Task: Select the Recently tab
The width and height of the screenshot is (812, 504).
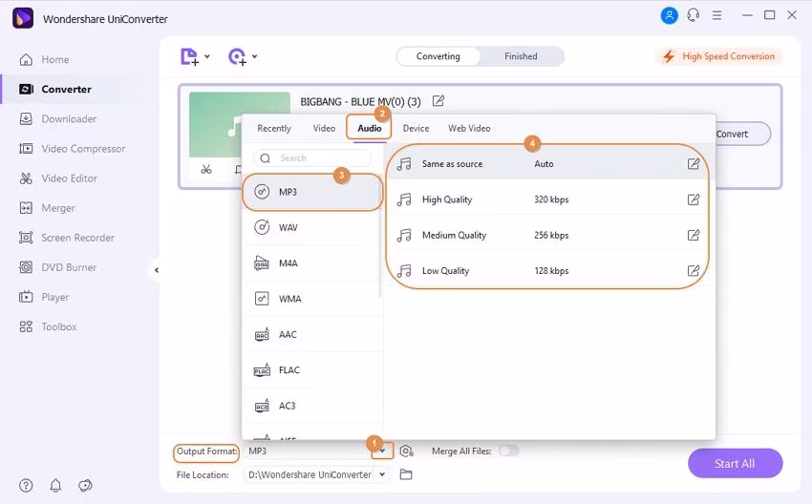Action: [x=274, y=128]
